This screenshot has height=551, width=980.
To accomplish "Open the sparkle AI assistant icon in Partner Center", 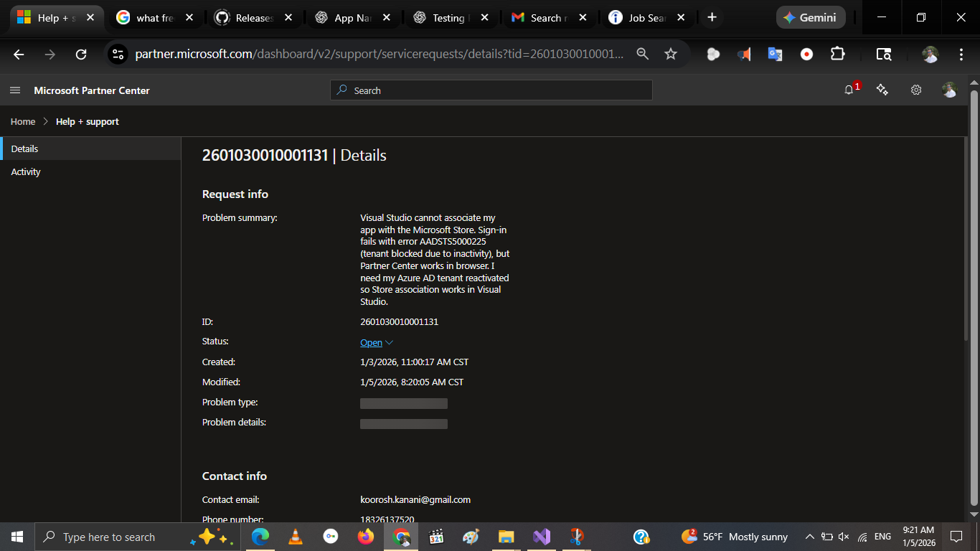I will [882, 90].
